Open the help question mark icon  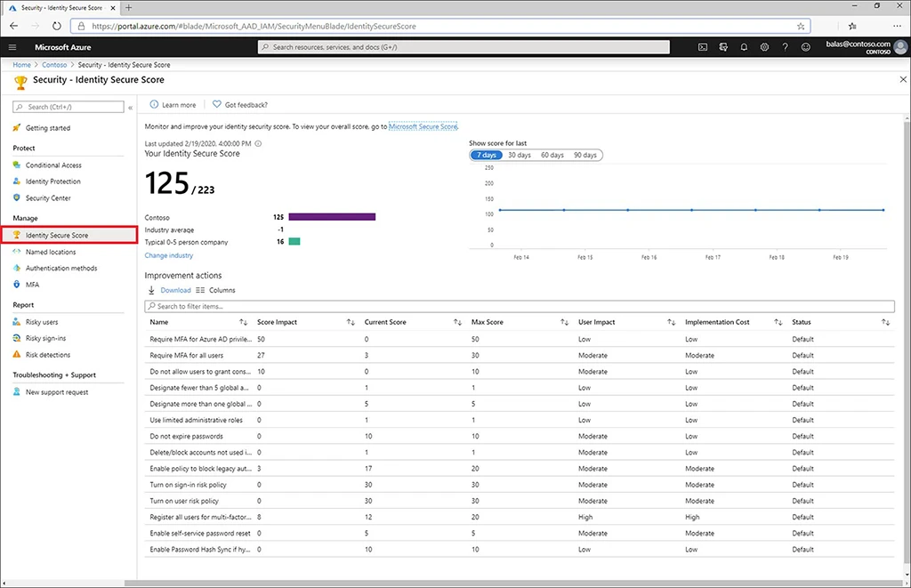pyautogui.click(x=785, y=47)
